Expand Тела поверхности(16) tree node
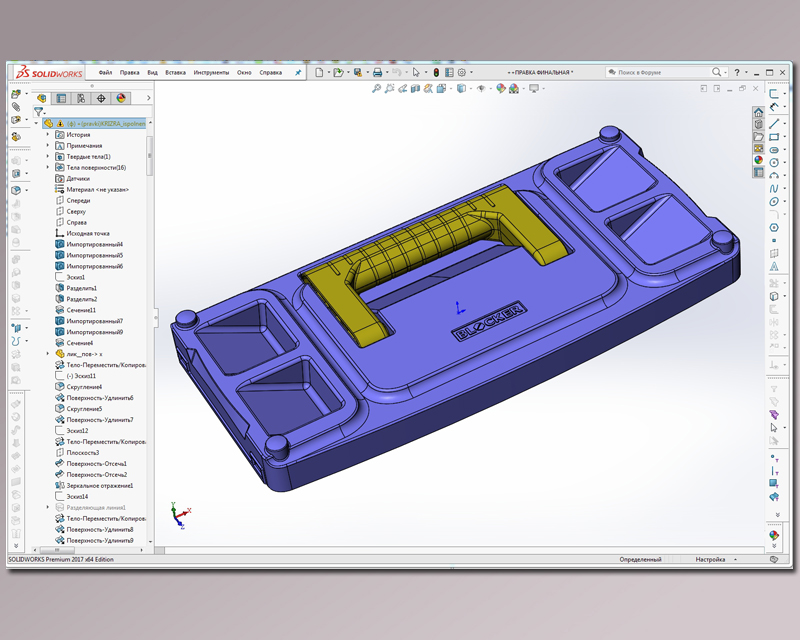This screenshot has width=800, height=640. (48, 168)
